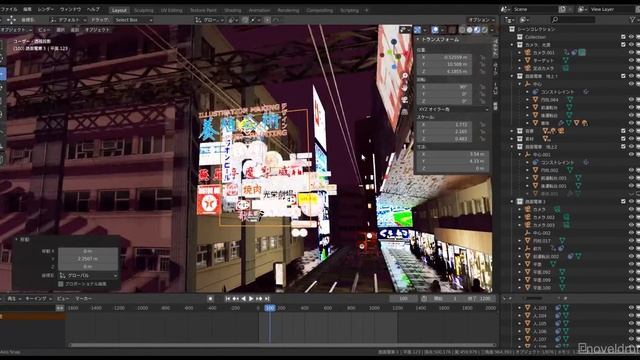Click the pan hand navigation icon

pos(404,88)
